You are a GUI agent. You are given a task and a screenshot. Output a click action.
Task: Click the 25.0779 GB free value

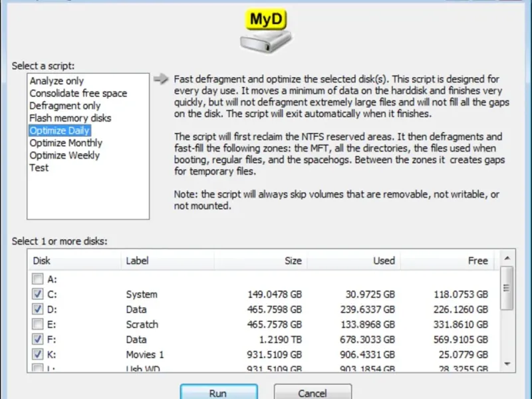(464, 354)
